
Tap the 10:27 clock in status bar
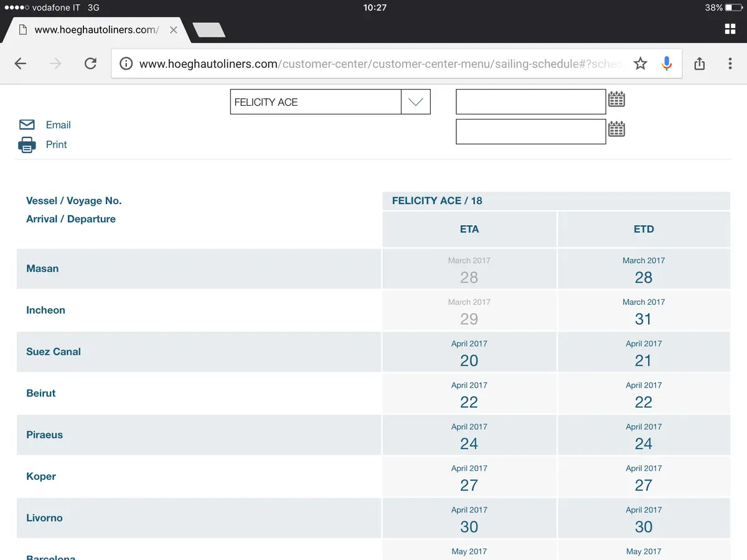click(x=375, y=7)
